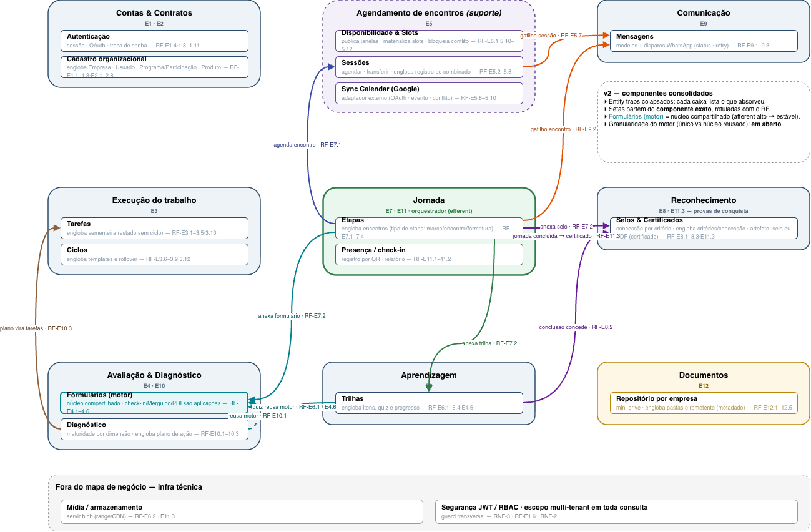Select the Repositório por empresa box
The image size is (811, 532).
click(704, 403)
